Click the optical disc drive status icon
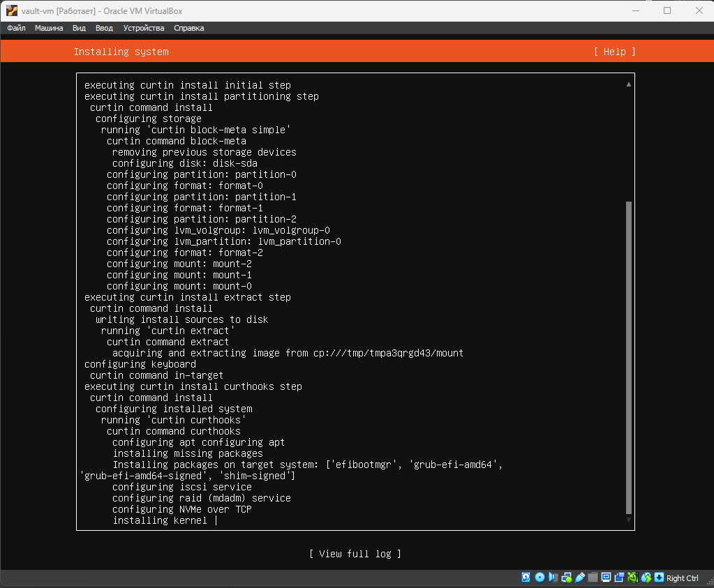This screenshot has width=714, height=588. (x=540, y=578)
